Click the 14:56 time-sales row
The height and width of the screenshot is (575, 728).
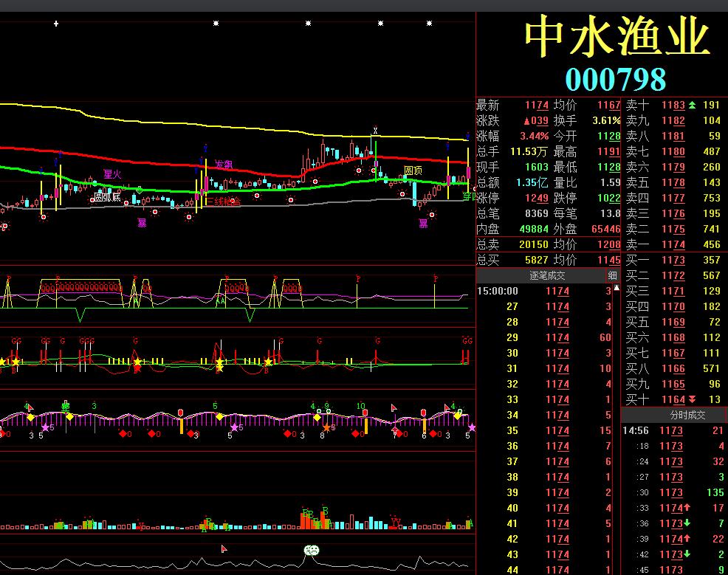click(x=673, y=430)
